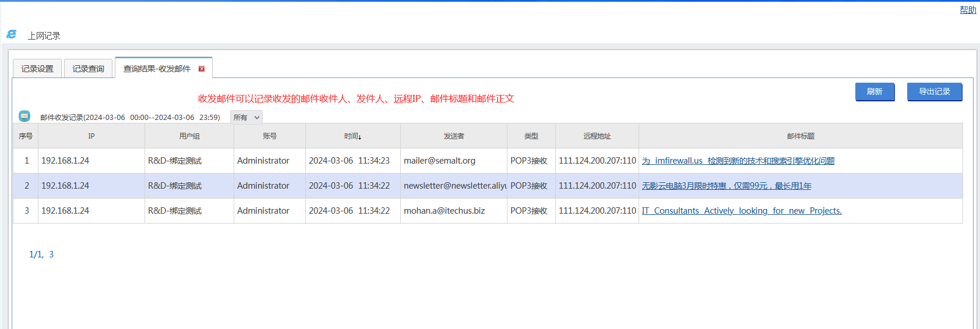Select the row from mailer@semalt.org
This screenshot has height=329, width=980.
[439, 161]
